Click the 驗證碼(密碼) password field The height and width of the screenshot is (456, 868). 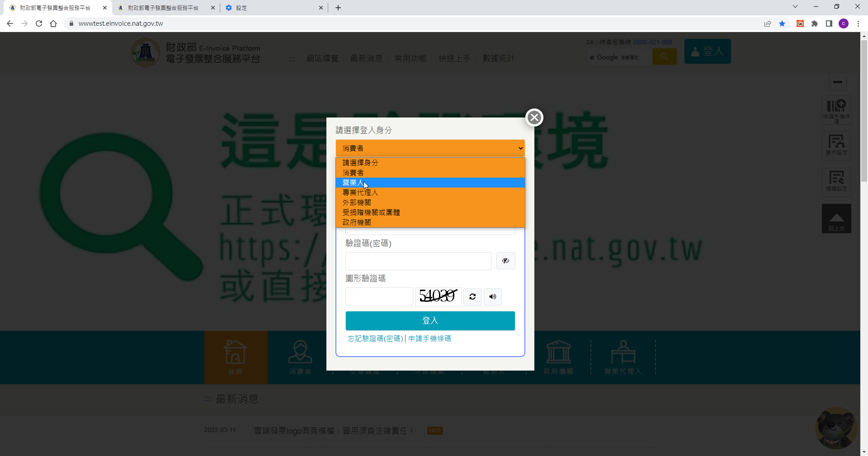click(x=418, y=261)
